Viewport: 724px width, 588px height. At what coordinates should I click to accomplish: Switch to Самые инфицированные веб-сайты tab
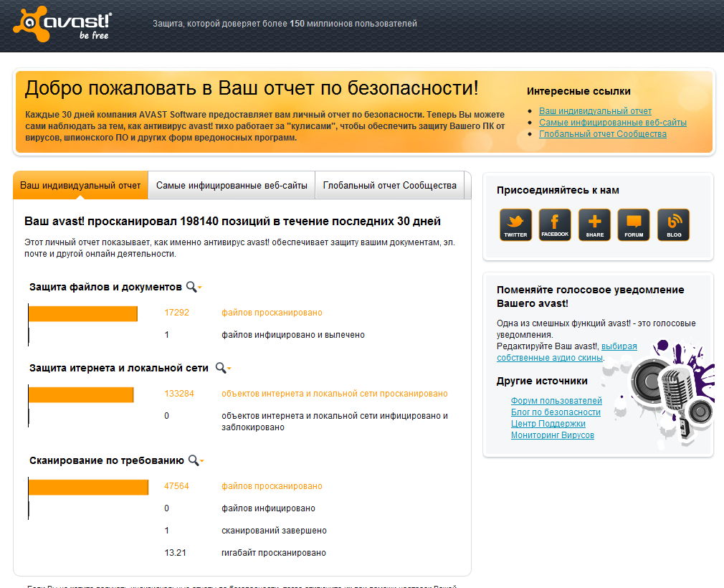click(x=232, y=185)
